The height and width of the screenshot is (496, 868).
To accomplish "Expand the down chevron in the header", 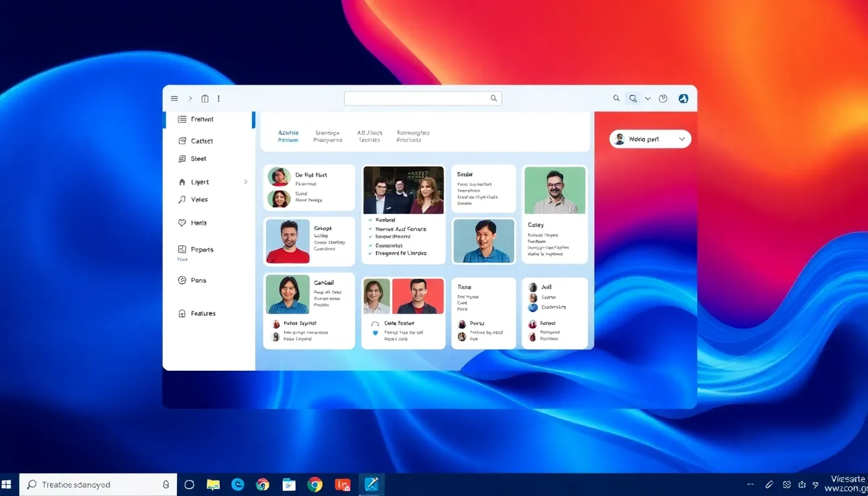I will pos(648,99).
